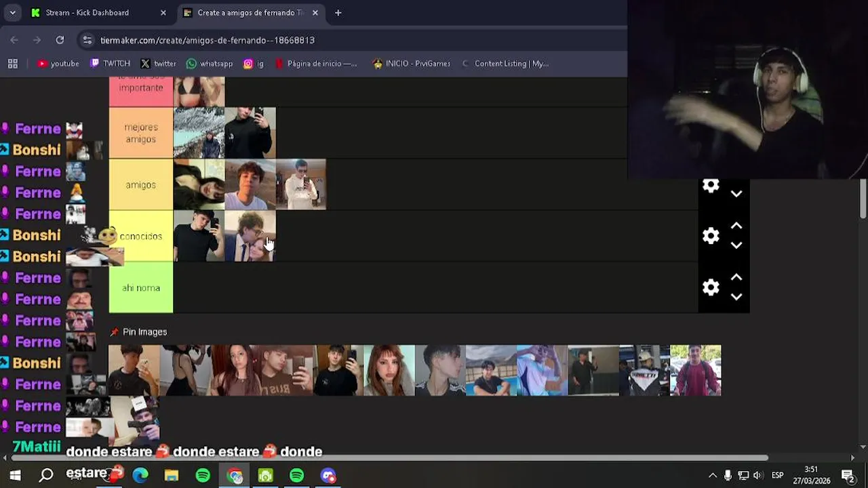
Task: Open the ig bookmark
Action: [x=254, y=64]
